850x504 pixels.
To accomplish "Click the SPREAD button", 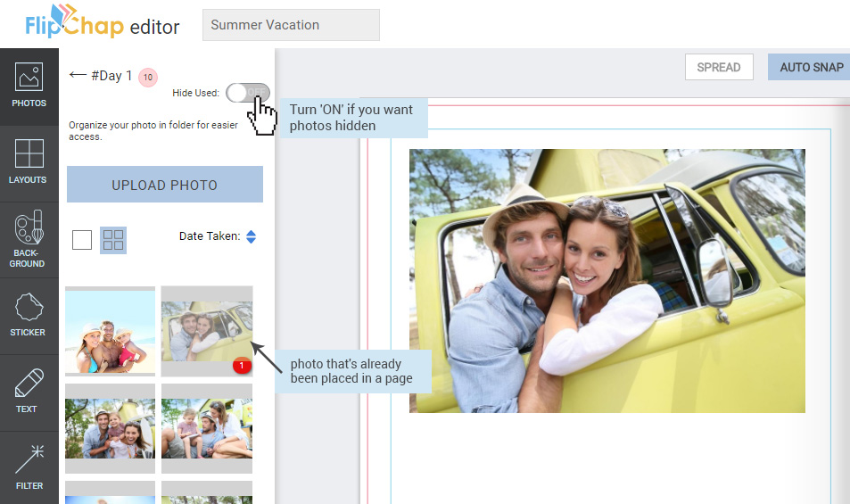I will pyautogui.click(x=719, y=67).
